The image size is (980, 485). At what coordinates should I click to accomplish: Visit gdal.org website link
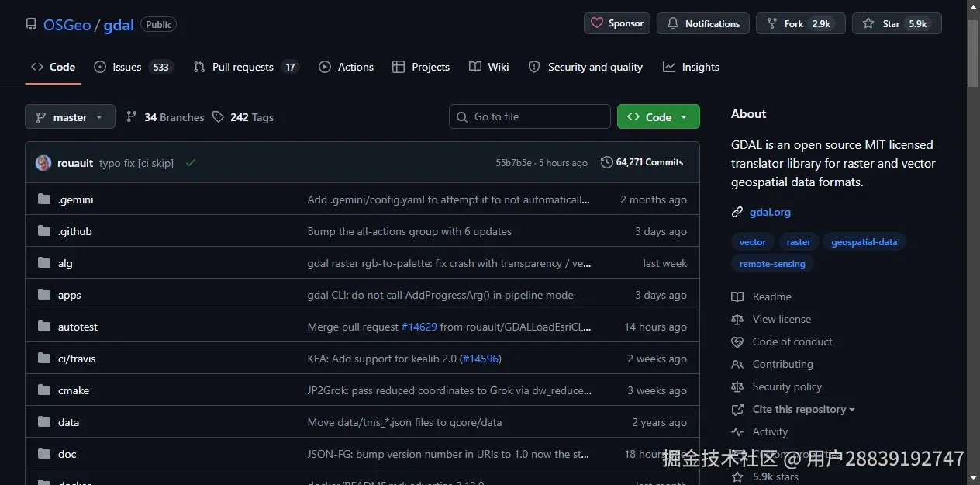770,212
